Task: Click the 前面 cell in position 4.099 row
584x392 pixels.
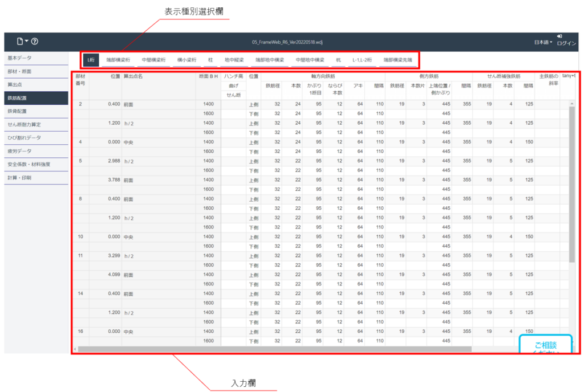Action: [x=159, y=275]
